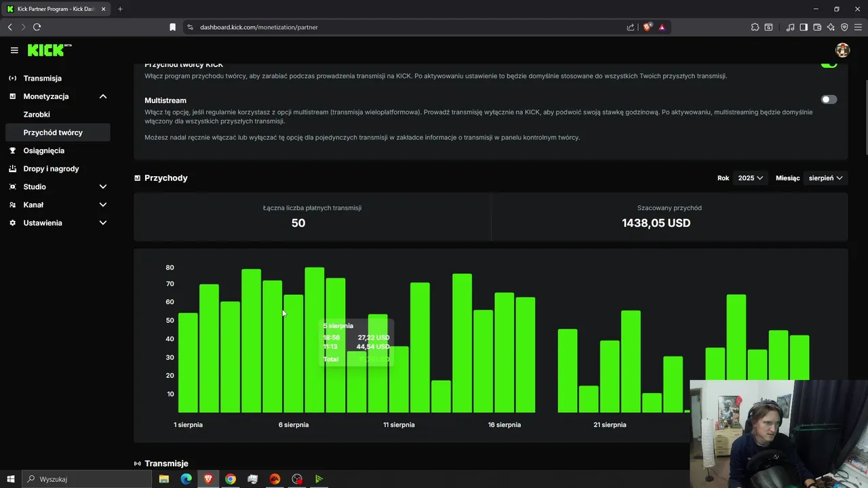Expand the Studio section
This screenshot has width=868, height=488.
[x=103, y=186]
